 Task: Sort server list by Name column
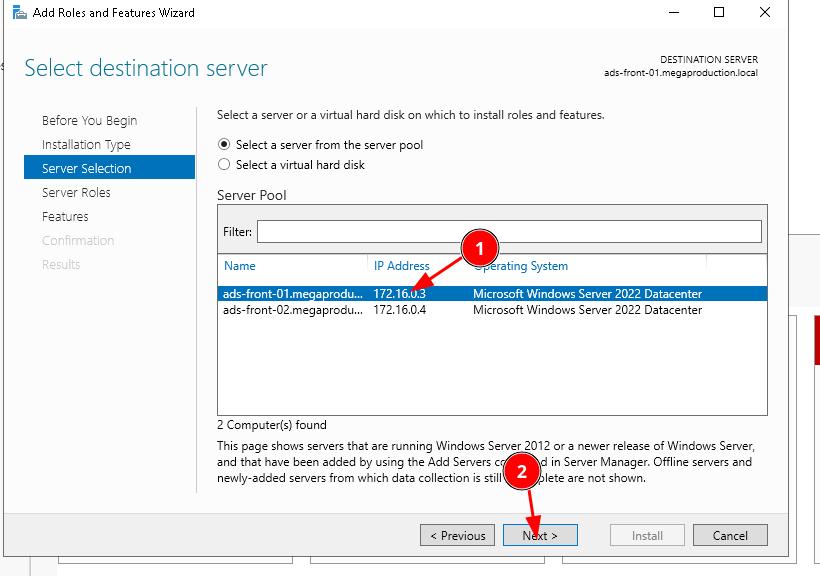240,266
